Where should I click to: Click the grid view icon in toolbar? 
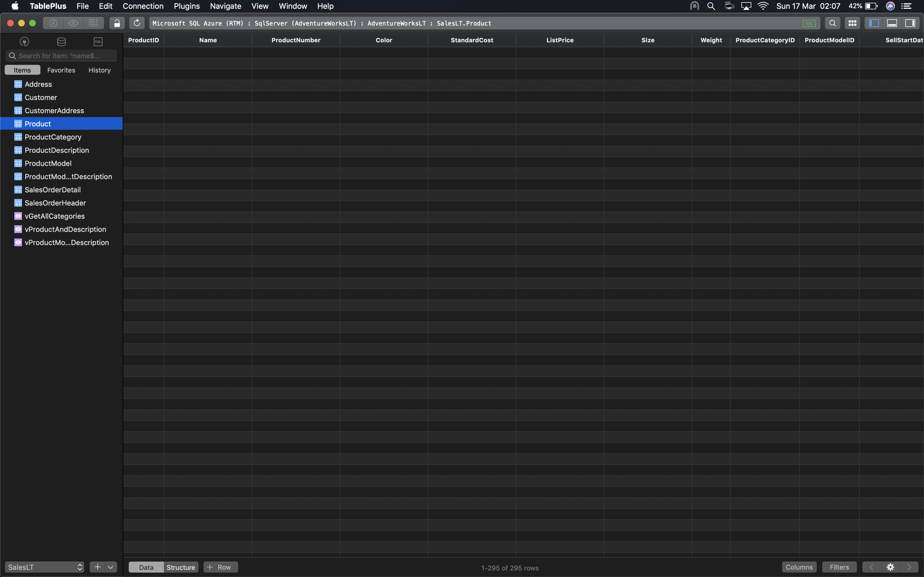[852, 23]
